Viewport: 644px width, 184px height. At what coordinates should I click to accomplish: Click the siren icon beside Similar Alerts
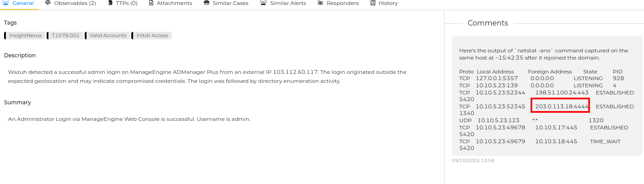click(x=263, y=3)
